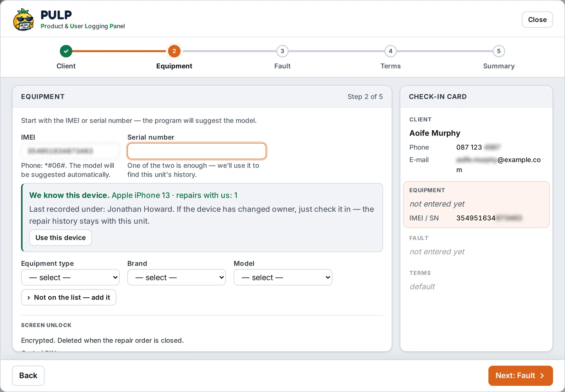Image resolution: width=565 pixels, height=392 pixels.
Task: Click into the Serial number field
Action: pos(197,151)
